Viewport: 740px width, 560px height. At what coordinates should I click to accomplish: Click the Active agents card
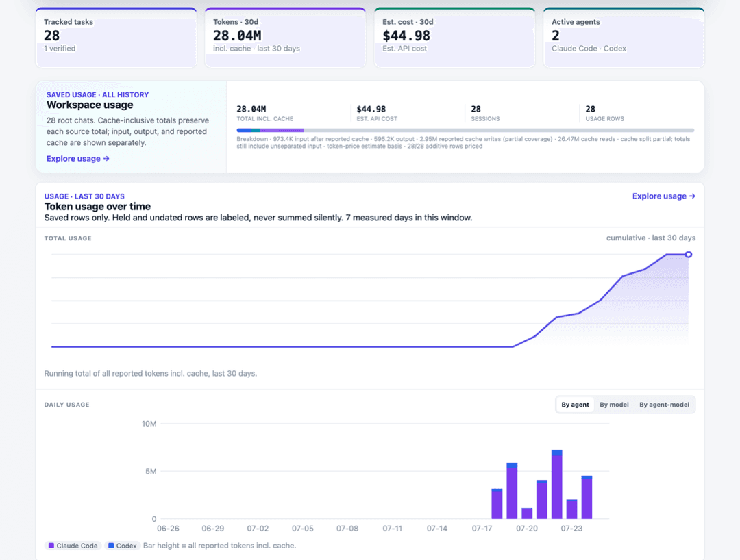point(624,38)
